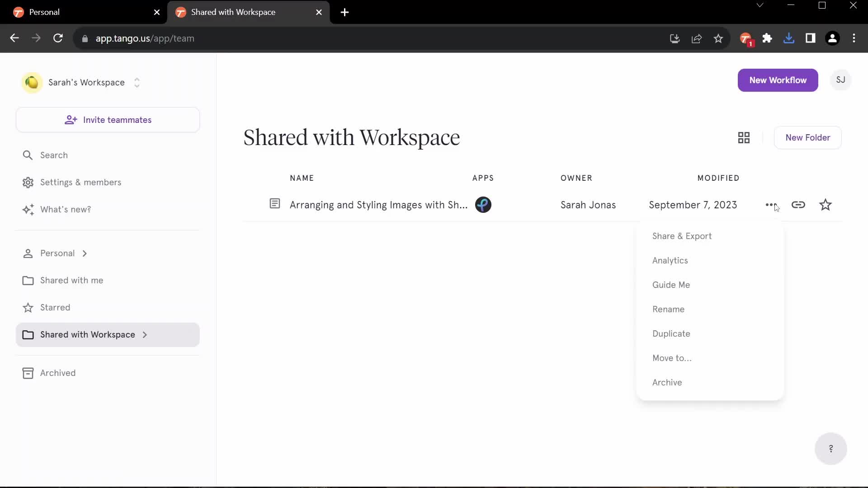Select the Archive option from context menu
The image size is (868, 488).
(x=667, y=382)
